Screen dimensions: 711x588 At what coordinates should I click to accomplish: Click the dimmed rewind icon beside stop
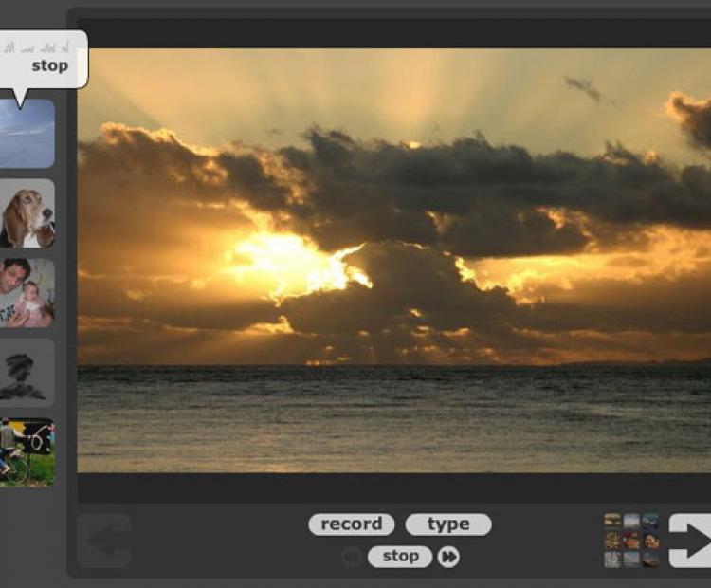(x=352, y=558)
